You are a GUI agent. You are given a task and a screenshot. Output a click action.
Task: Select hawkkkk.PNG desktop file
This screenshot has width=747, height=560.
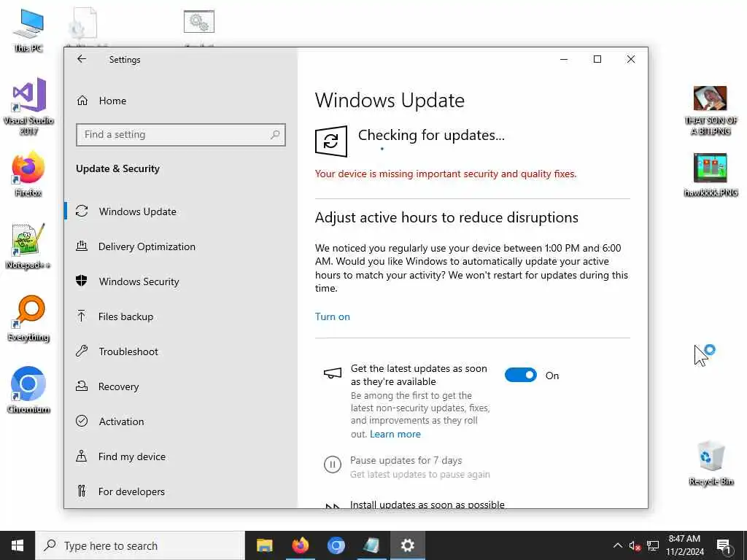pyautogui.click(x=711, y=175)
